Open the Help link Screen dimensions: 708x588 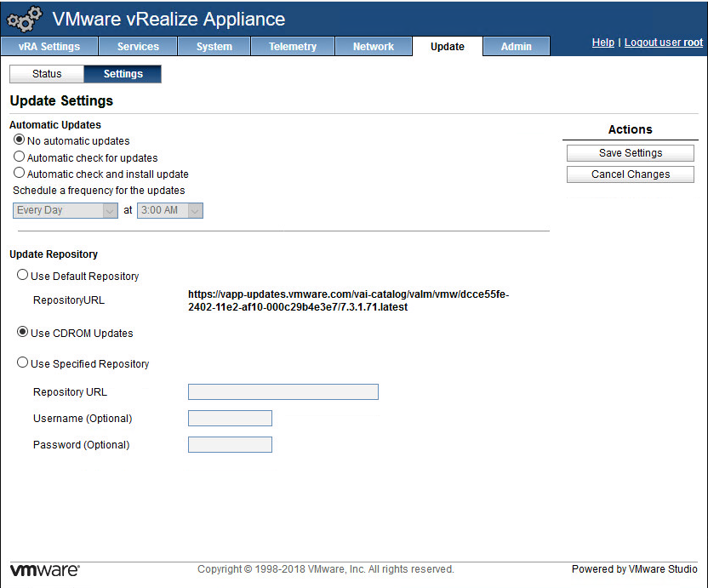pyautogui.click(x=602, y=43)
